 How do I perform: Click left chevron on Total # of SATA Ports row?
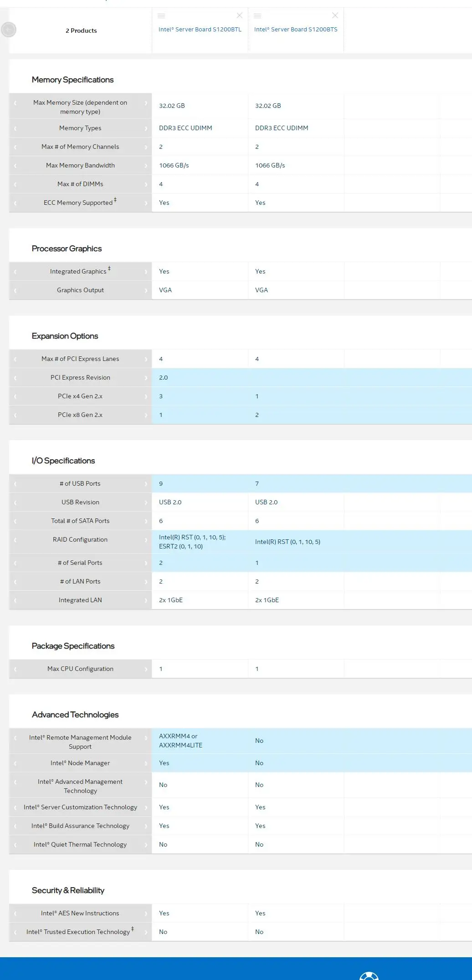[x=15, y=521]
